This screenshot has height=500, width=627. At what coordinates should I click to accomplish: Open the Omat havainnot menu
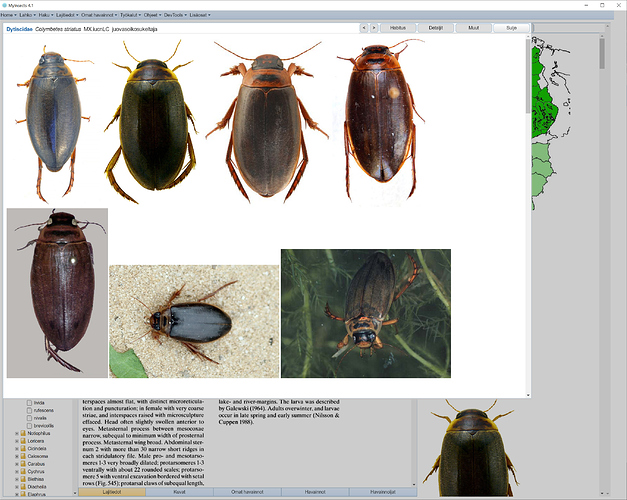[x=99, y=15]
